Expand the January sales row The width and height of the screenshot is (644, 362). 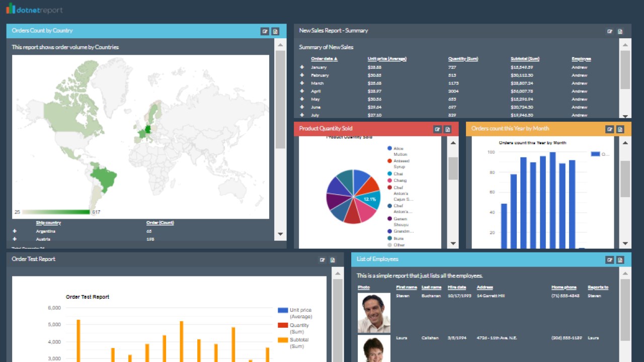(302, 67)
